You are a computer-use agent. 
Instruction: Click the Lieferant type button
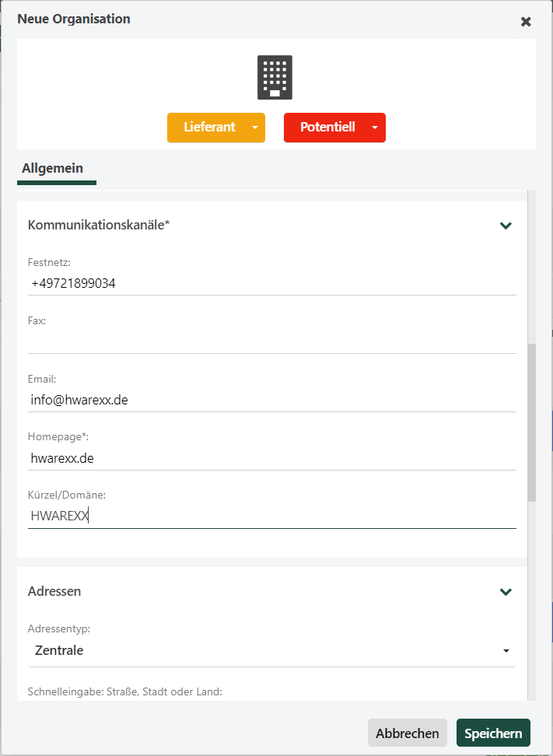point(208,128)
